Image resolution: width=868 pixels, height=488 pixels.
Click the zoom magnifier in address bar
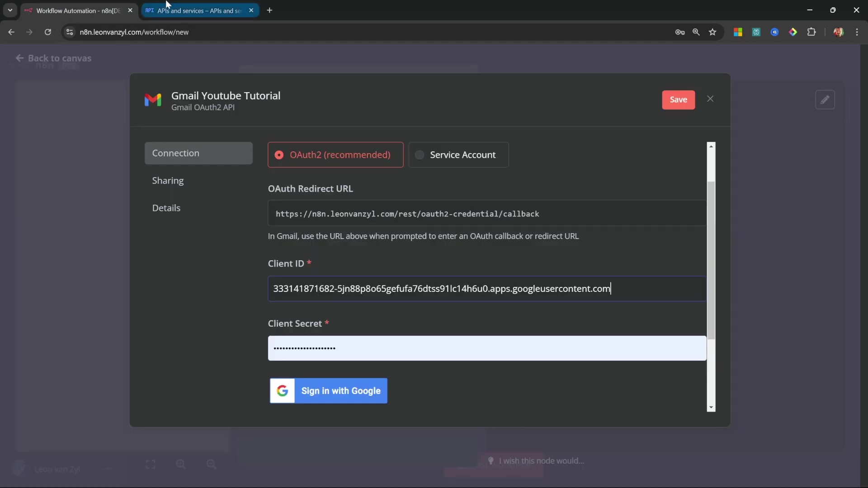coord(696,32)
